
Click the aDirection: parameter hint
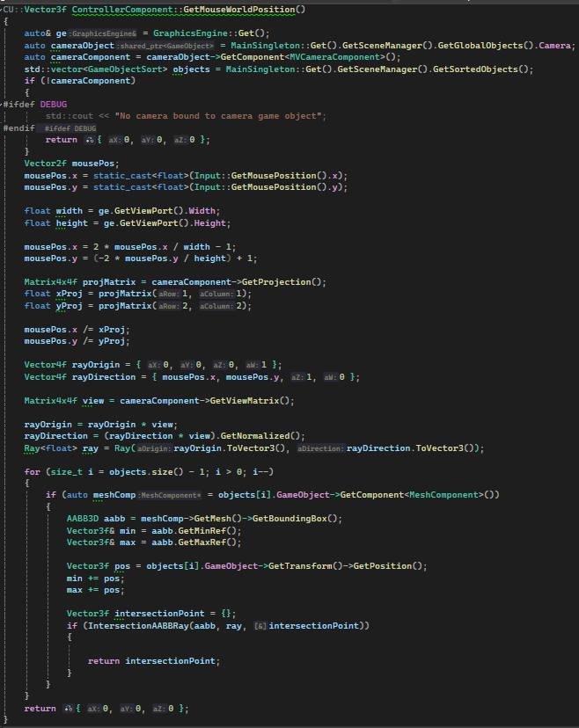(321, 448)
